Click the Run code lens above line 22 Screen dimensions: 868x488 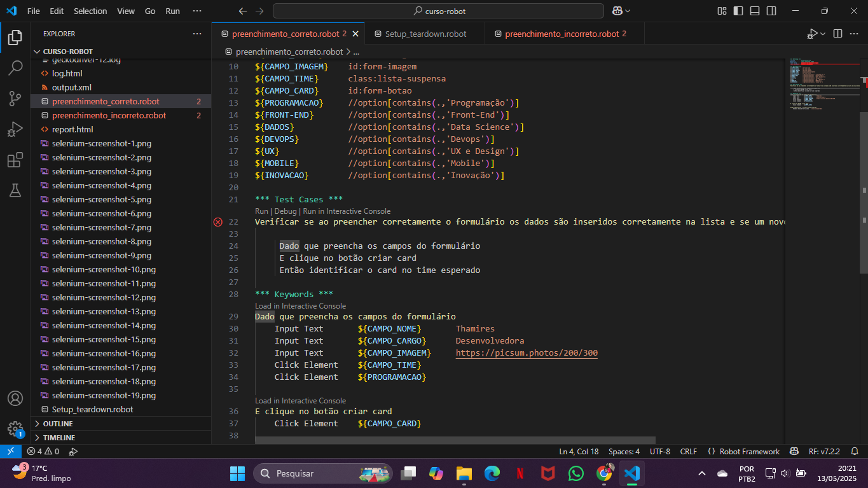[x=261, y=211]
